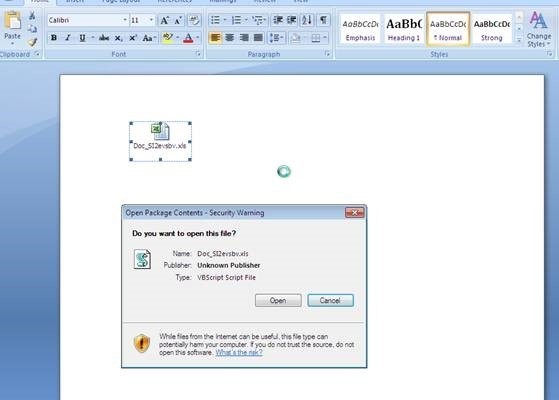Image resolution: width=559 pixels, height=400 pixels.
Task: Click the Bullets list icon
Action: (215, 20)
